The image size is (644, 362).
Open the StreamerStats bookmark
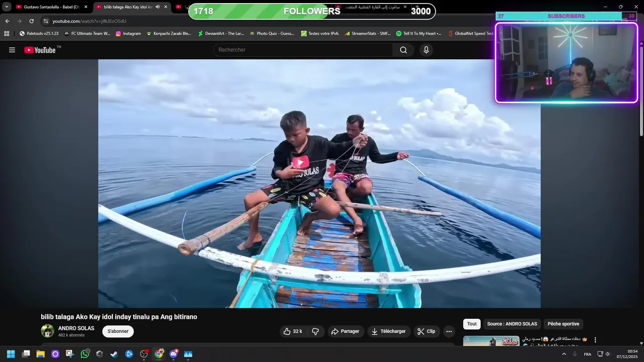point(367,34)
